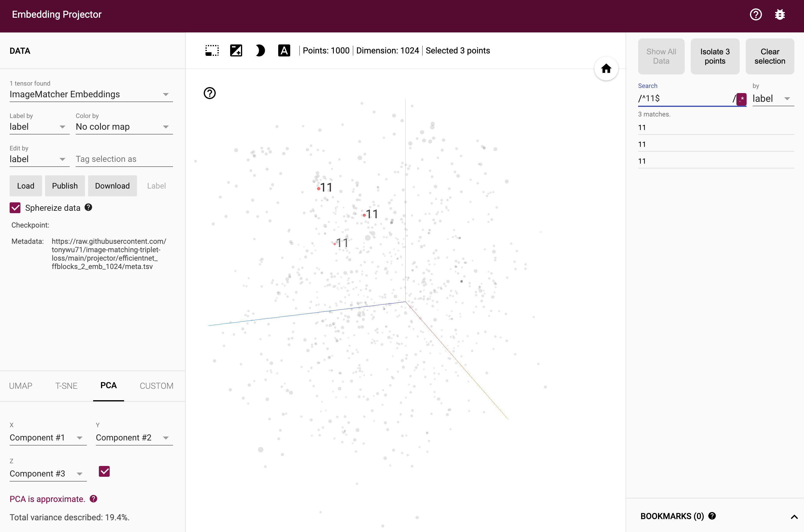
Task: Open the Color by dropdown
Action: pyautogui.click(x=124, y=127)
